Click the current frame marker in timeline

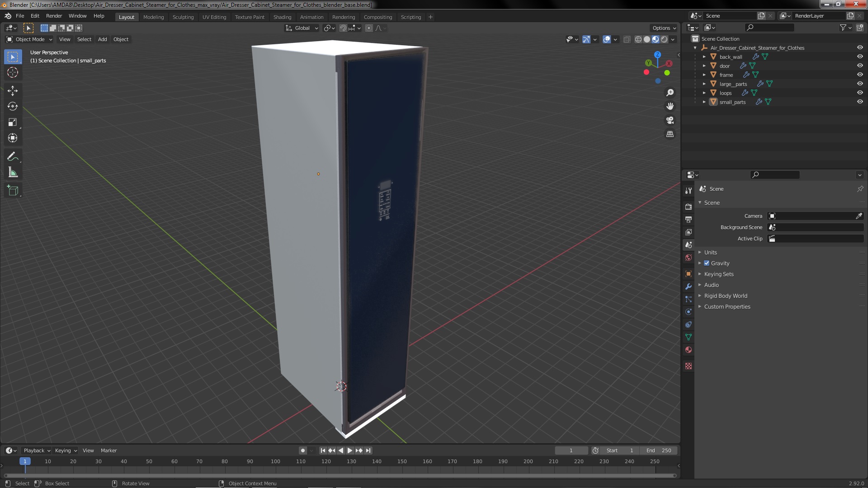(25, 461)
